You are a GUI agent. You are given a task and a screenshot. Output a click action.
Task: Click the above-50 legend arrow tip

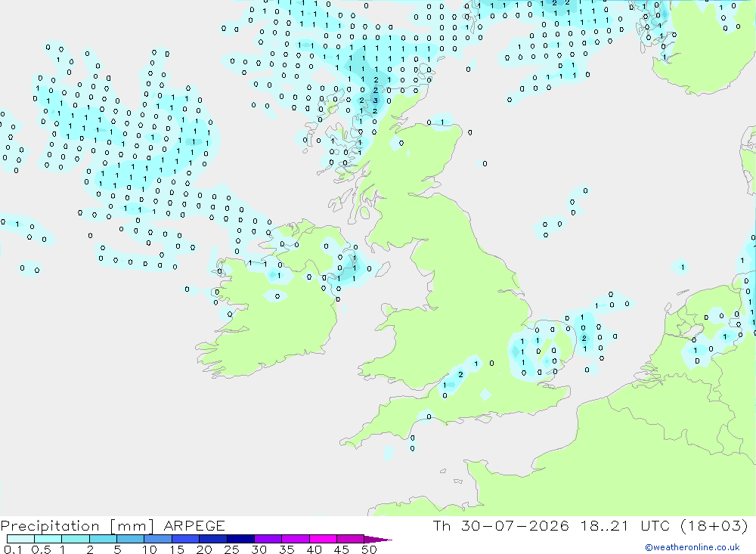[379, 540]
